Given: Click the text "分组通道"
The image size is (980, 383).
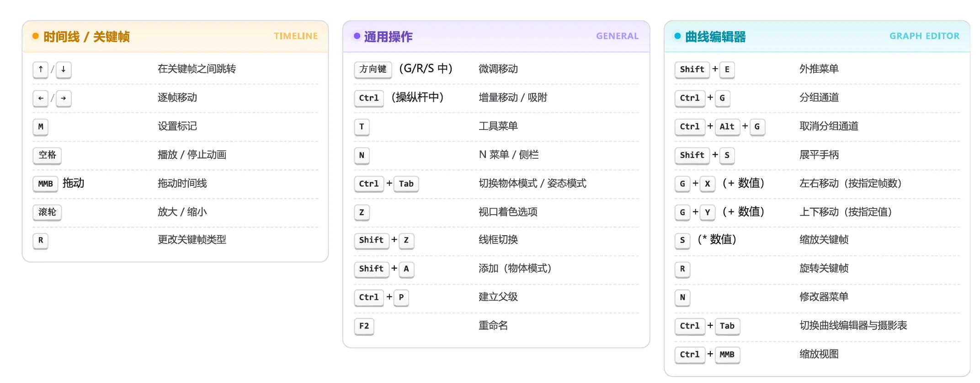Looking at the screenshot, I should point(819,97).
